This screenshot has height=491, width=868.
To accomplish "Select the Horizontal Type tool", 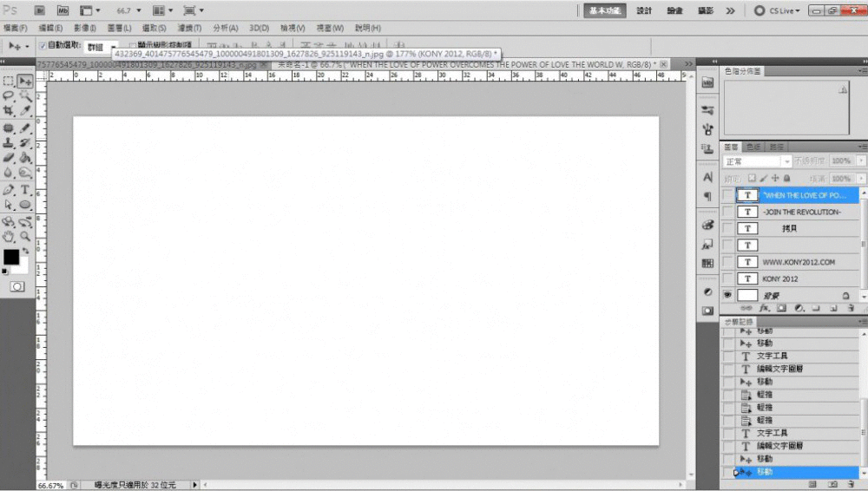I will click(x=25, y=189).
